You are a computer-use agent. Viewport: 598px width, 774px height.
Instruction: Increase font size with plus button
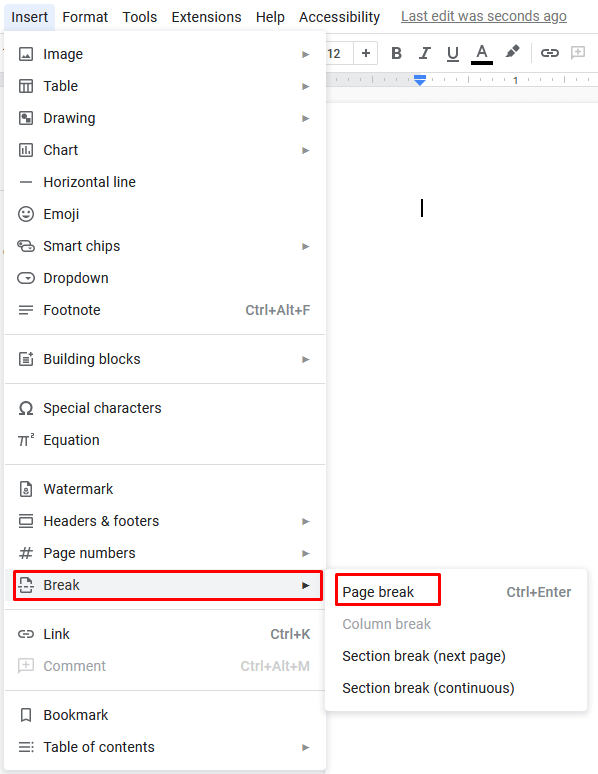(x=365, y=53)
